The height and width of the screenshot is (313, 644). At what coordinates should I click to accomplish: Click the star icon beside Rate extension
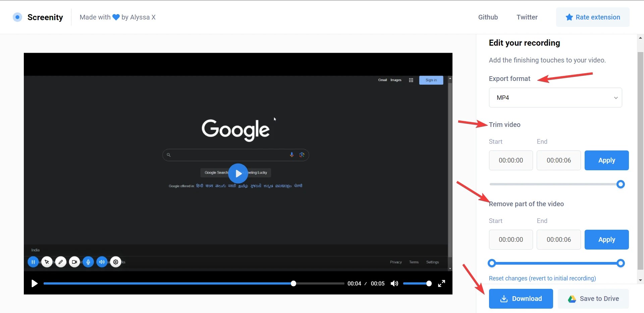(x=569, y=17)
